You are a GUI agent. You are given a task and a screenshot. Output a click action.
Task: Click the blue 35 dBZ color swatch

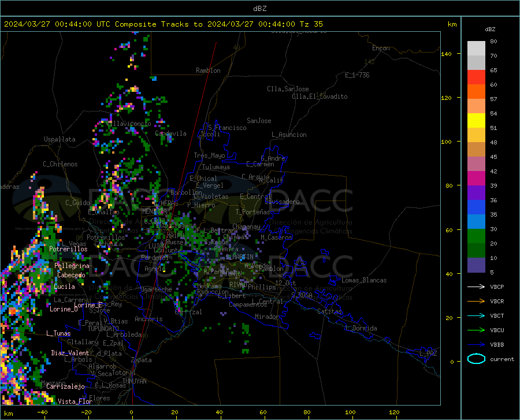point(476,207)
